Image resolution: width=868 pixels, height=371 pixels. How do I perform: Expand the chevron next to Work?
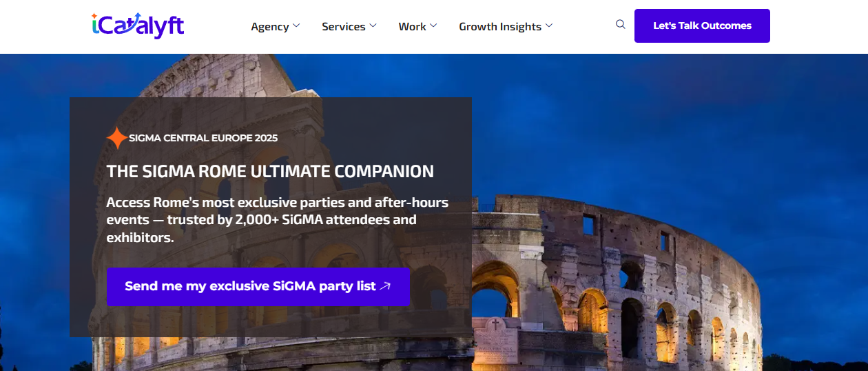pos(433,26)
